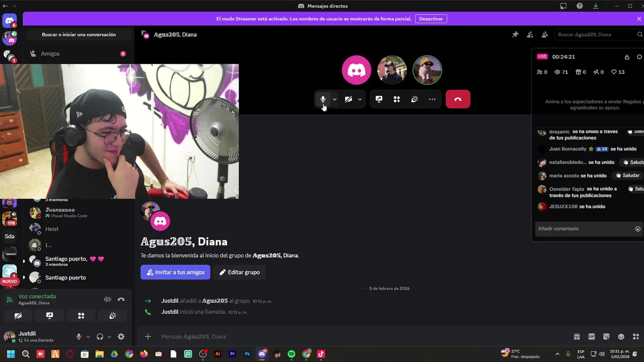Share screen from voice panel

tap(49, 316)
